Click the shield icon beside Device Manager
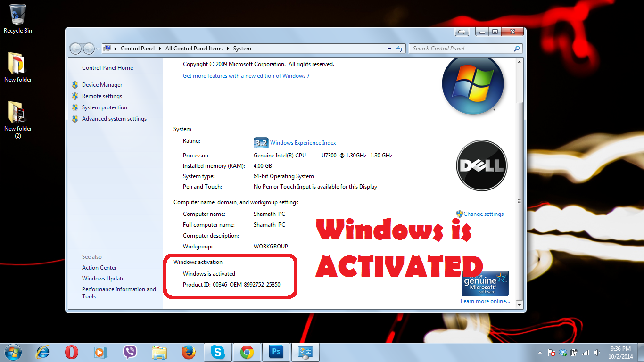644x362 pixels. 75,85
